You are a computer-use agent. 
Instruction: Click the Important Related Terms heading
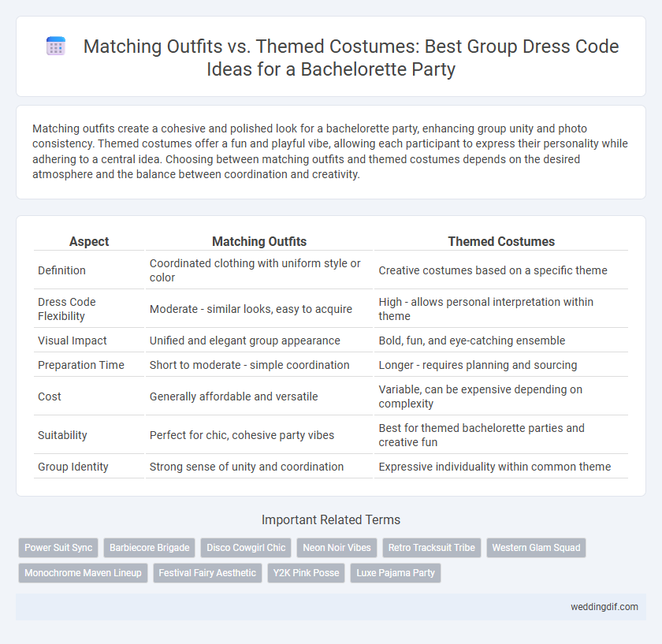330,519
